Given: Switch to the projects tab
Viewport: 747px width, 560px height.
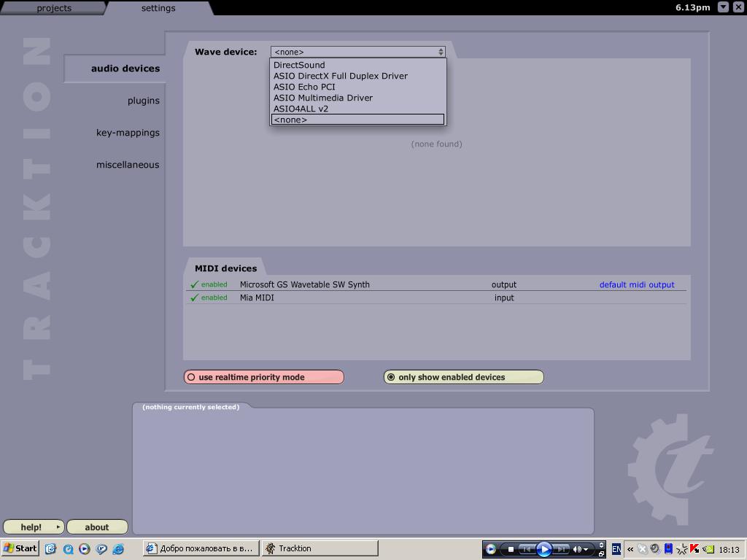Looking at the screenshot, I should point(54,8).
